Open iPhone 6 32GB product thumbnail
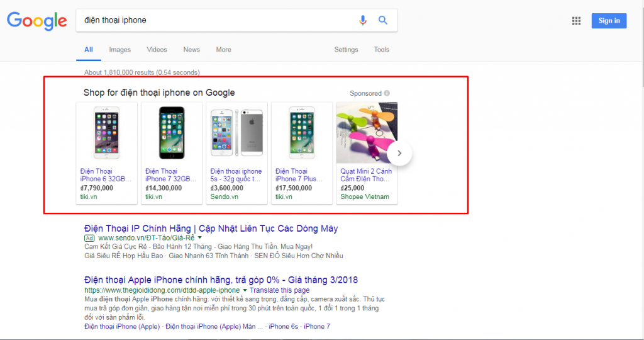 pos(106,132)
